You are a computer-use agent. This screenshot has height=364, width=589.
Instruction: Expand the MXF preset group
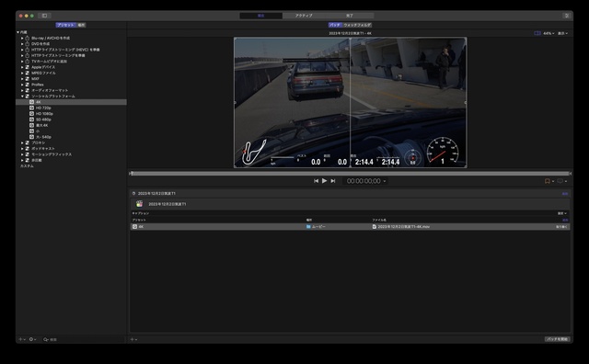pyautogui.click(x=22, y=79)
